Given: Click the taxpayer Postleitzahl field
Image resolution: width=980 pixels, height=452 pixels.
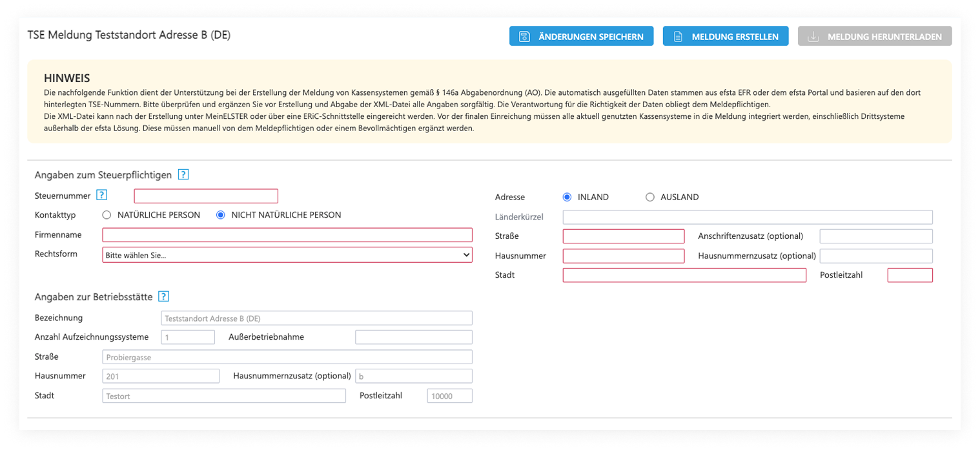Looking at the screenshot, I should pos(910,276).
